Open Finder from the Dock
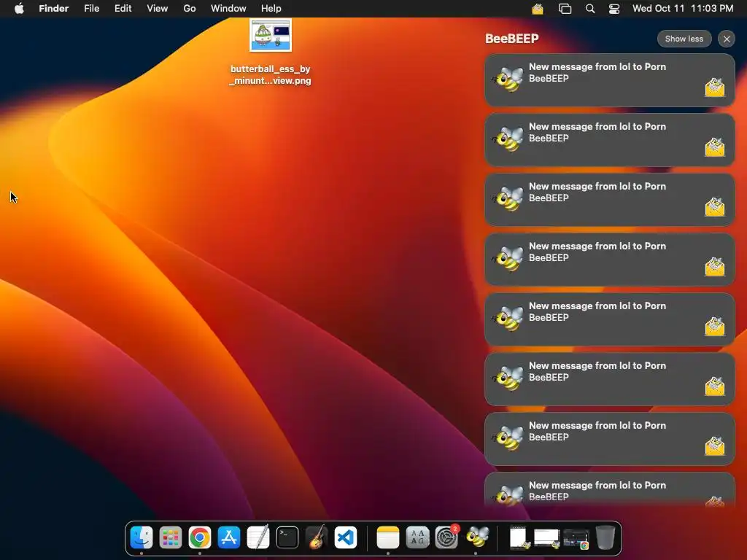Screen dimensions: 747x560 142,537
